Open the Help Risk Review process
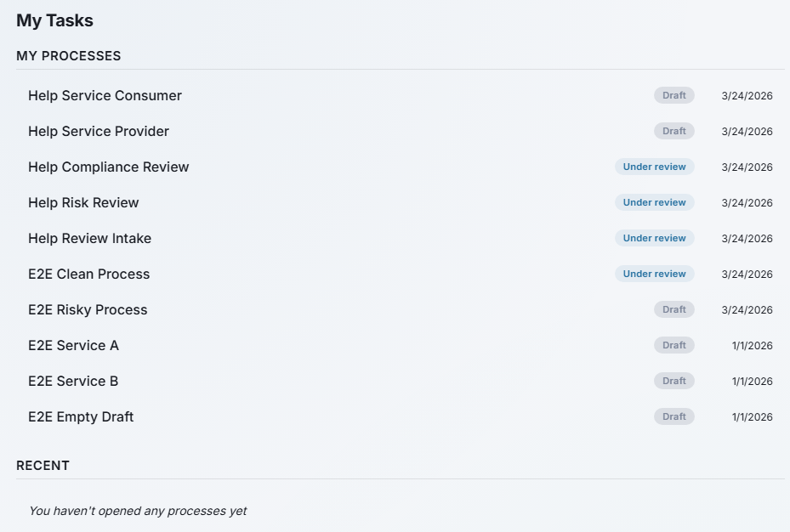Viewport: 790px width, 532px height. pos(83,202)
